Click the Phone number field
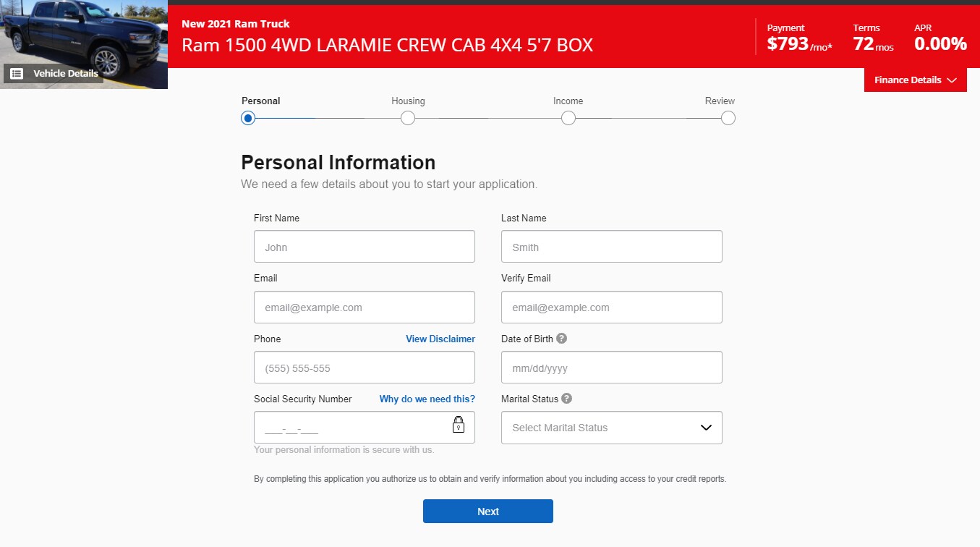The width and height of the screenshot is (980, 547). coord(365,368)
